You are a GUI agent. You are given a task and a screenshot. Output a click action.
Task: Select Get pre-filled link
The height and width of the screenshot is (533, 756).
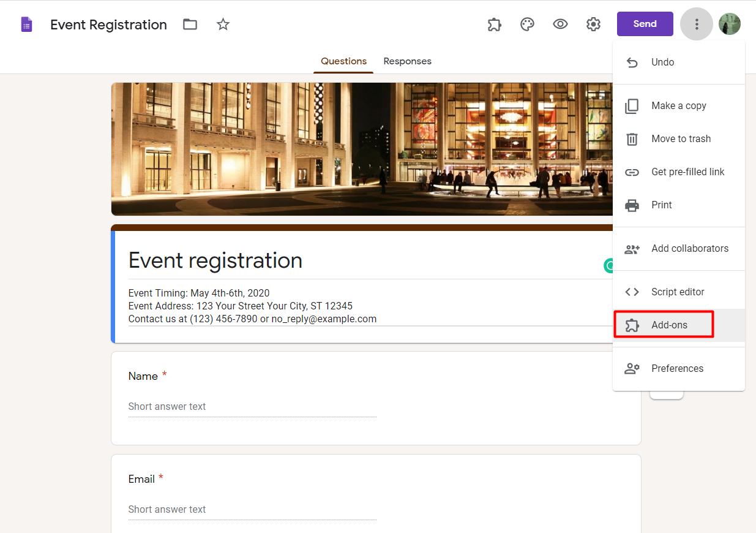tap(687, 172)
